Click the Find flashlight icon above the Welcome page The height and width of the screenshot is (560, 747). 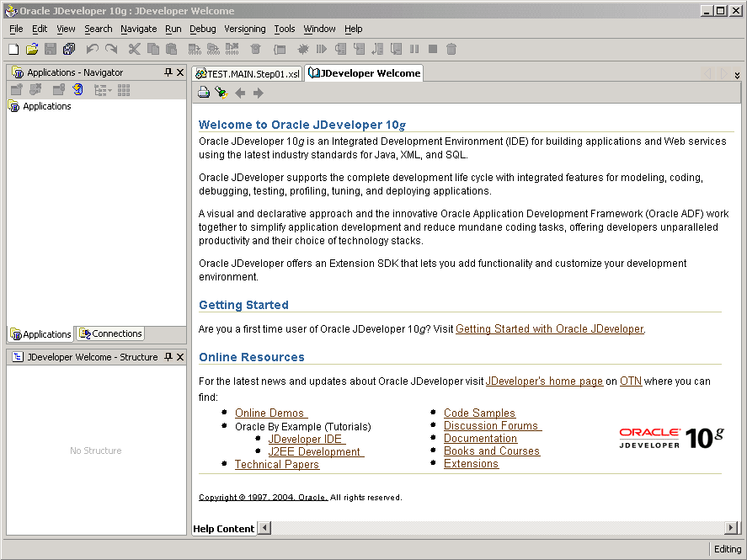(220, 93)
